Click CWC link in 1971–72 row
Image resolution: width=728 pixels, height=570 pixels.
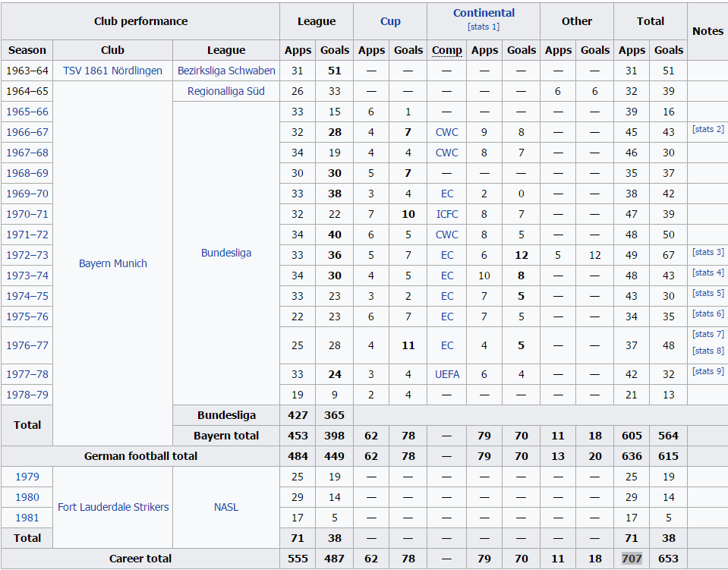click(x=446, y=235)
